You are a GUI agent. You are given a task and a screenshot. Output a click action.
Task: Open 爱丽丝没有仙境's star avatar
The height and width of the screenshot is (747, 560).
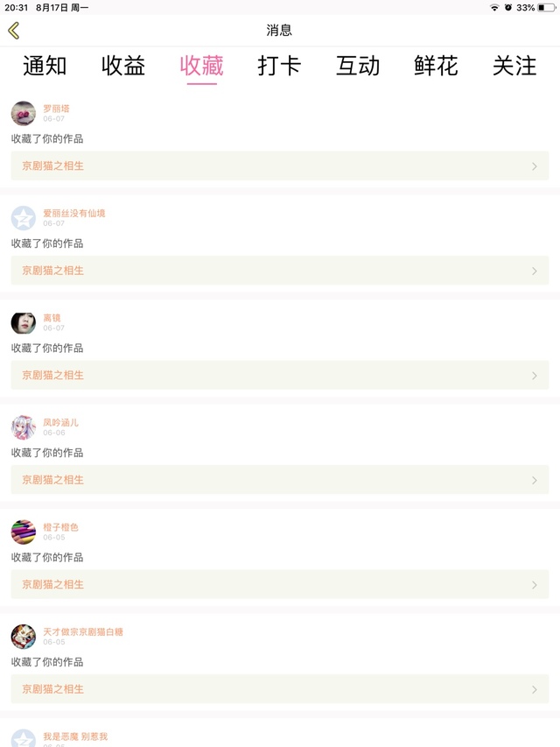pos(24,218)
